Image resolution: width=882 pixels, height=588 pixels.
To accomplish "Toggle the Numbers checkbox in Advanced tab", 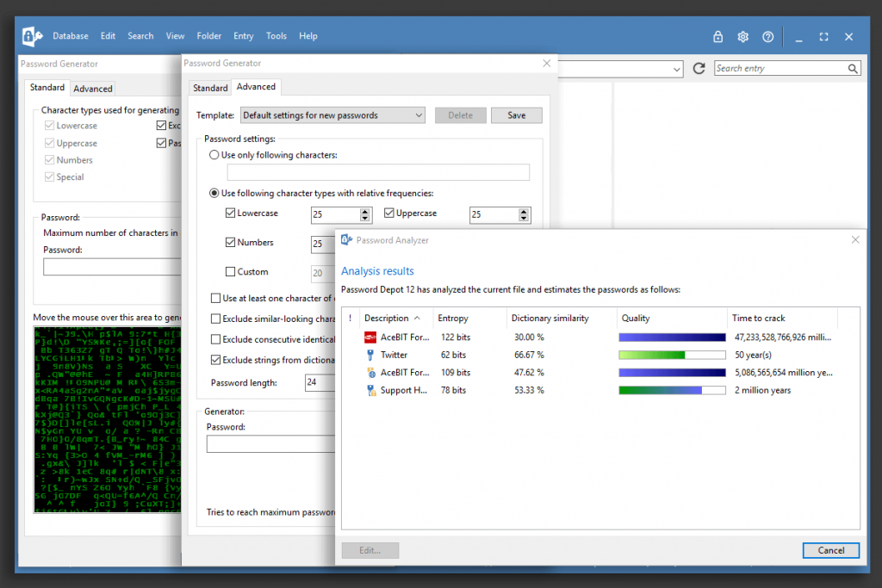I will point(230,242).
